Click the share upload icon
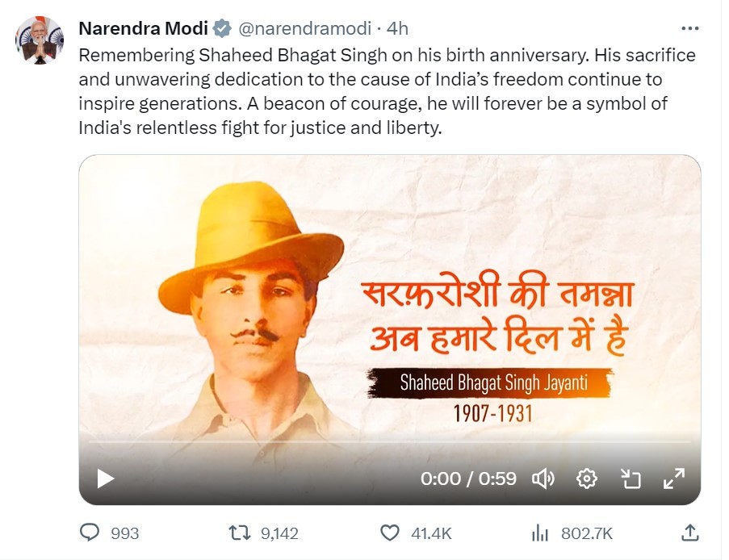The width and height of the screenshot is (729, 560). (690, 533)
